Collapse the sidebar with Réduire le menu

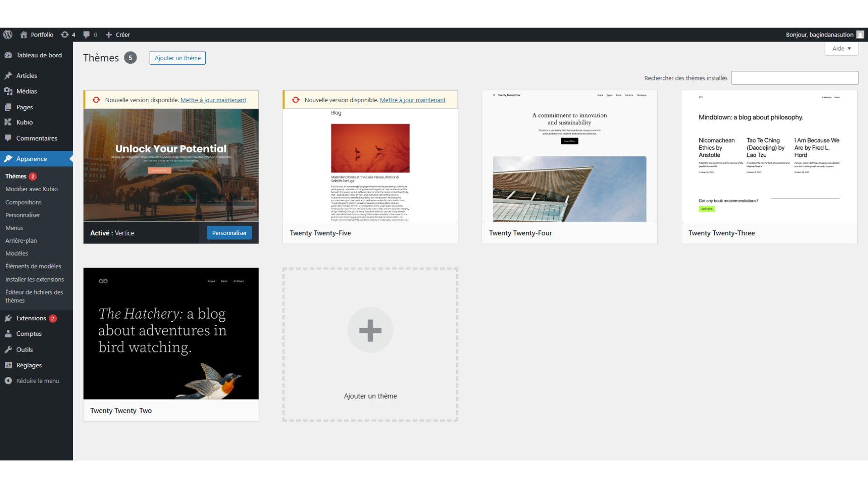point(37,381)
